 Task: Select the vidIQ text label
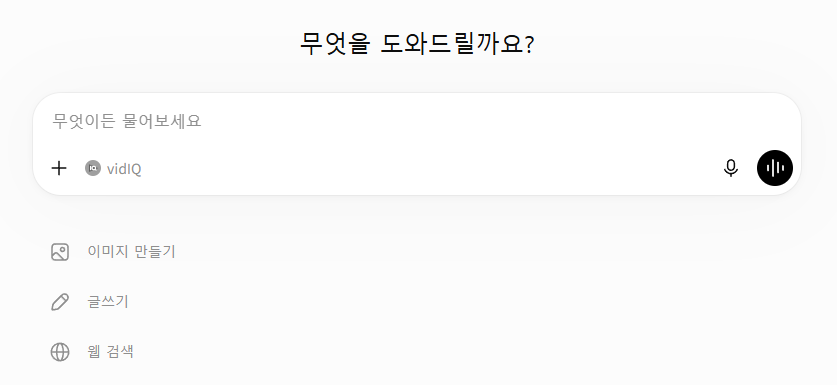point(124,169)
